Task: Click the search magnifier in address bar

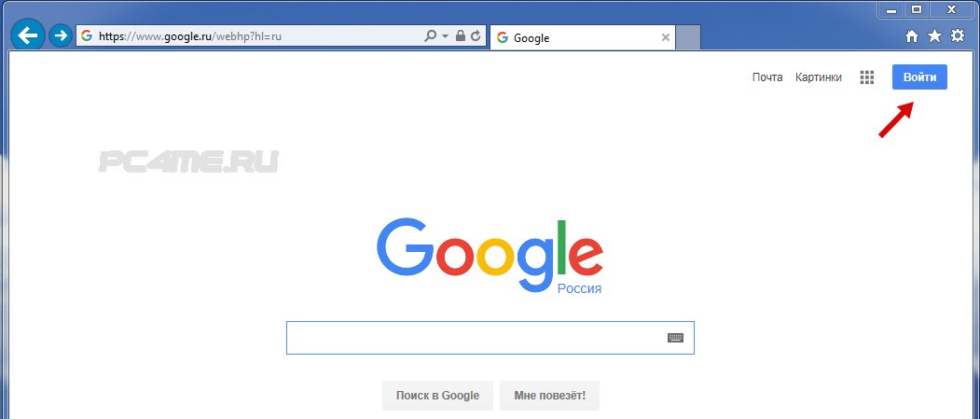Action: coord(430,36)
